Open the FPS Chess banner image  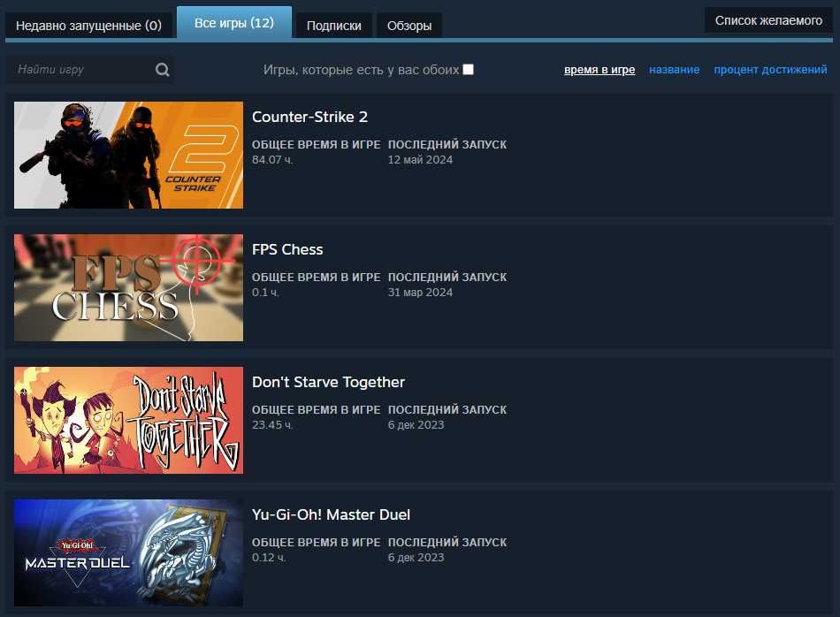pyautogui.click(x=128, y=287)
